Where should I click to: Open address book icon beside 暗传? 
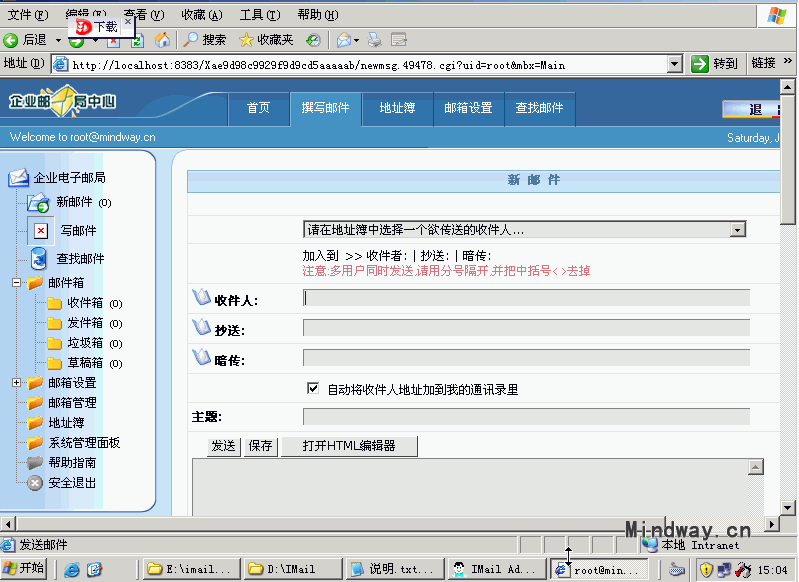201,358
